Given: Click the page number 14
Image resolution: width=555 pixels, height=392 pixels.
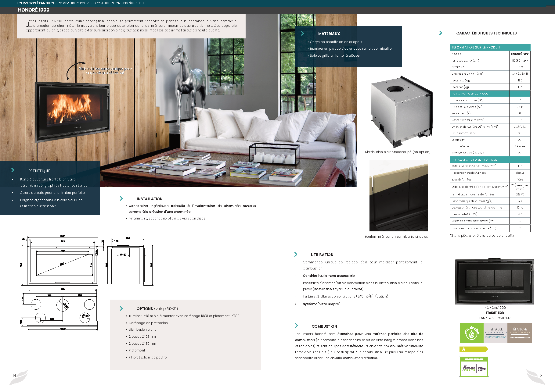Looking at the screenshot, I should pos(14,375).
